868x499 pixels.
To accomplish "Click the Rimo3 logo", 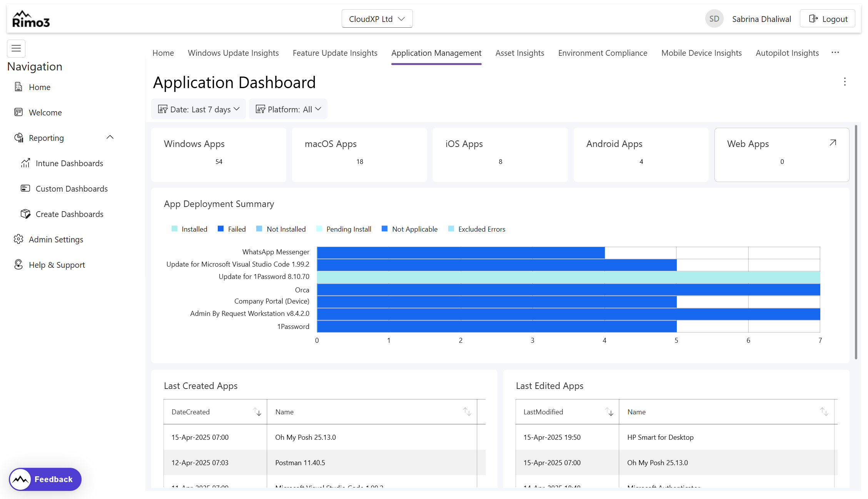I will (31, 19).
